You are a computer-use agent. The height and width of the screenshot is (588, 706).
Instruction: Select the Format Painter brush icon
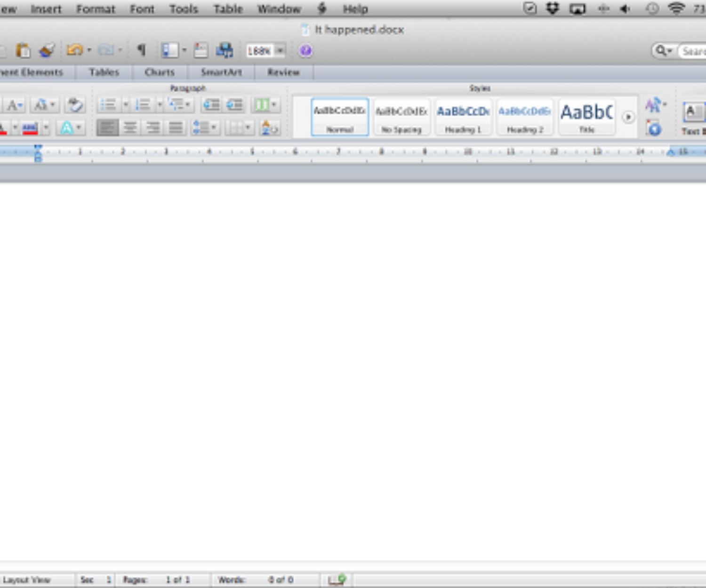click(x=47, y=50)
